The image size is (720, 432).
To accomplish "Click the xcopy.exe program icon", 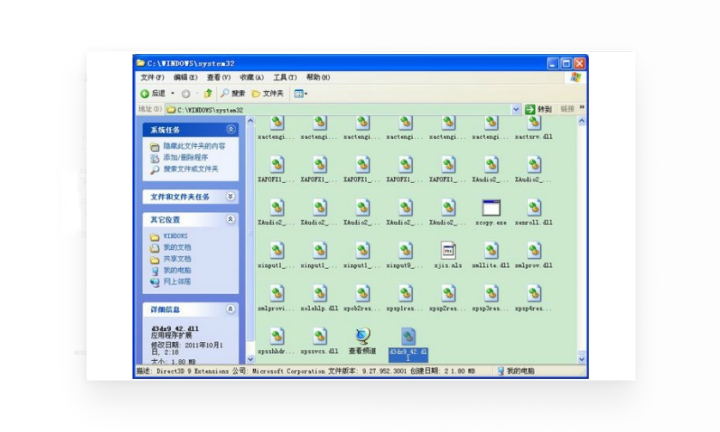I will 490,208.
